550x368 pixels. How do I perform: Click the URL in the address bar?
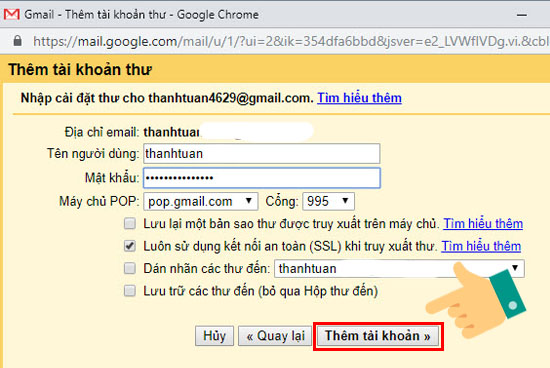coord(291,41)
